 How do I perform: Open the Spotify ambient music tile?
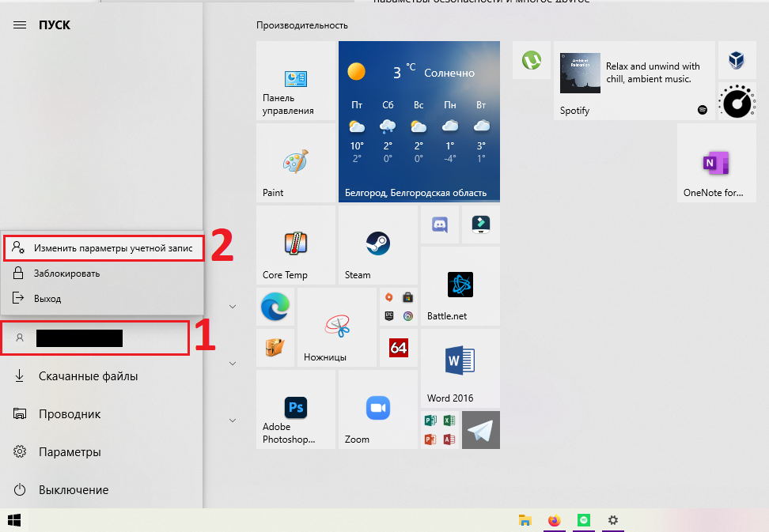point(635,81)
